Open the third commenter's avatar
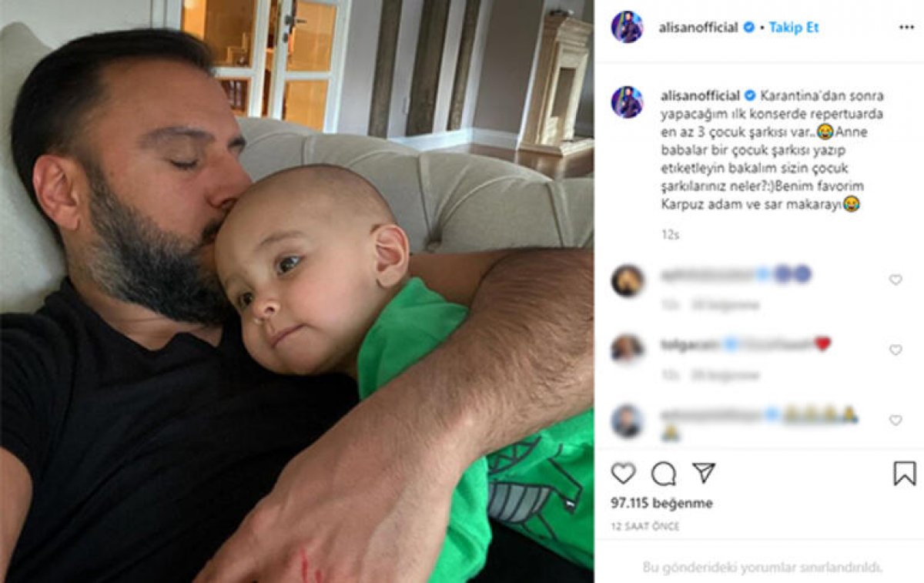The width and height of the screenshot is (924, 583). click(628, 420)
